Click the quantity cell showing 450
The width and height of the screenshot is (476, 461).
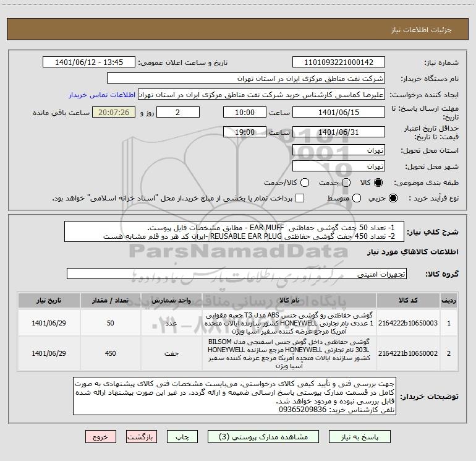click(x=111, y=353)
